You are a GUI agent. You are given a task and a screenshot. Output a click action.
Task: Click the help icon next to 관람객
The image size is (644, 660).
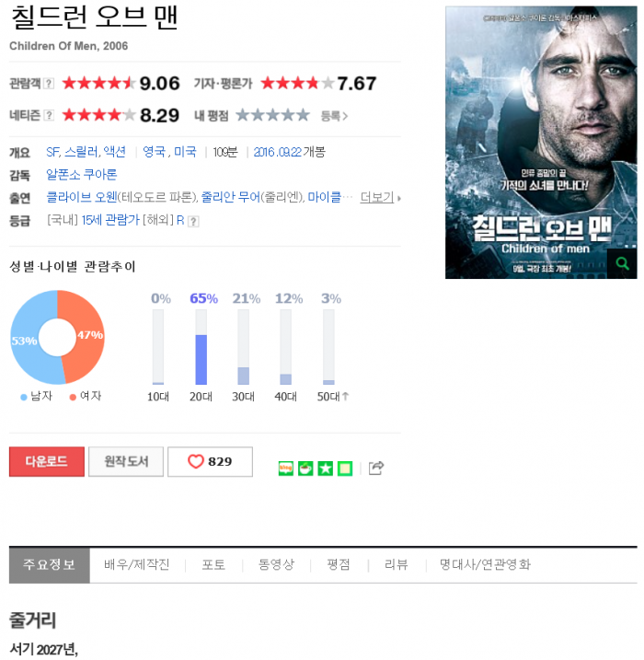coord(49,84)
